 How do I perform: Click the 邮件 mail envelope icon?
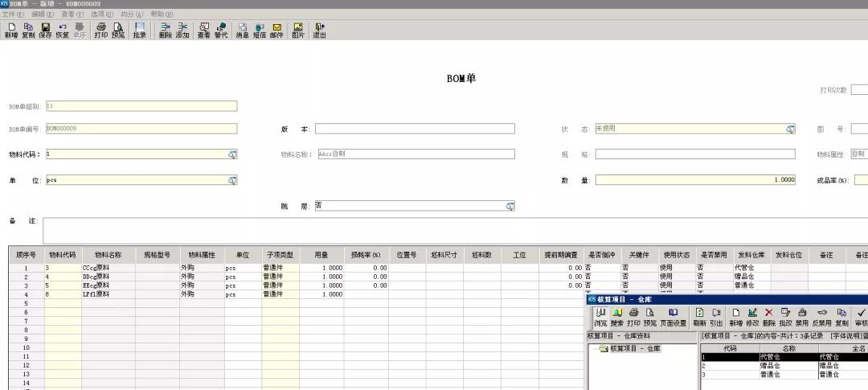point(276,31)
